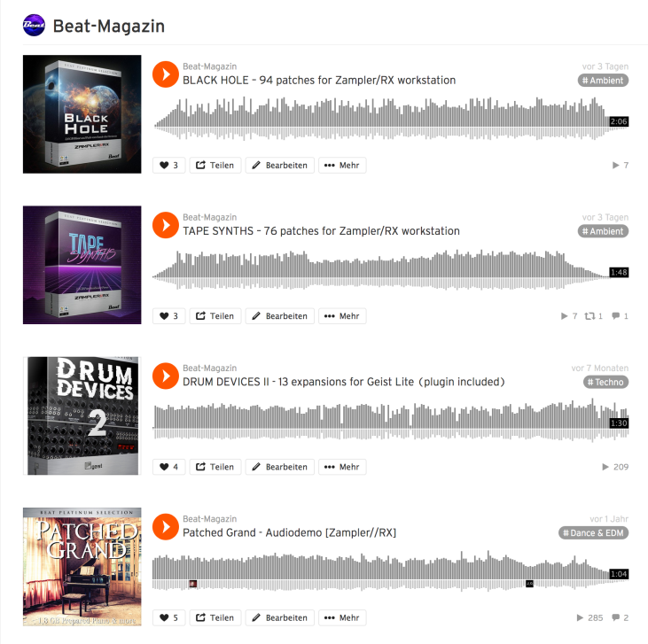Screen dimensions: 648x644
Task: Share the TAPE SYNTHS track via Teilen
Action: pyautogui.click(x=215, y=316)
